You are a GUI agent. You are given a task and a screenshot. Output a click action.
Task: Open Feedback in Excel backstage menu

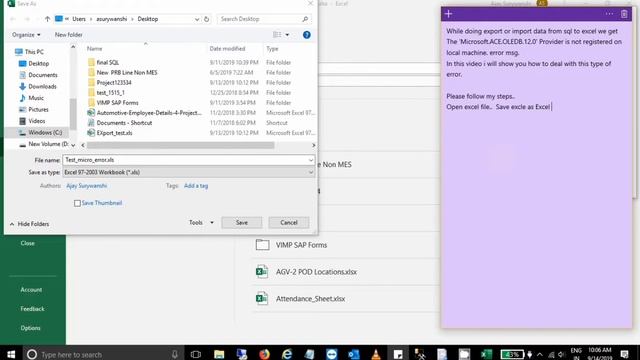coord(32,309)
